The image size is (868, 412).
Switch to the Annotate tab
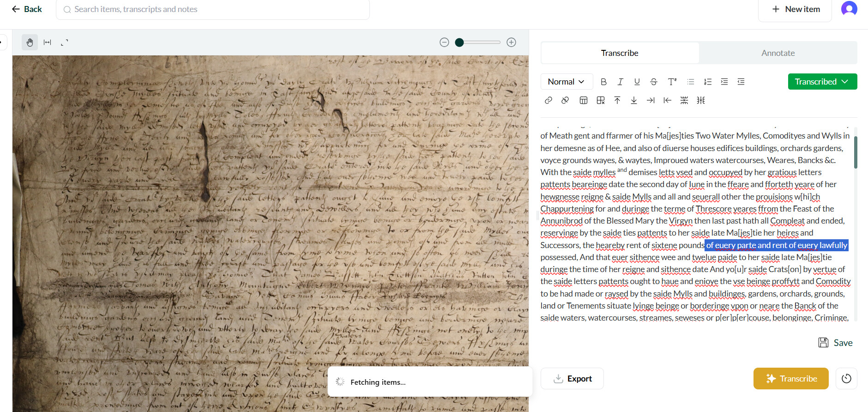click(x=778, y=53)
